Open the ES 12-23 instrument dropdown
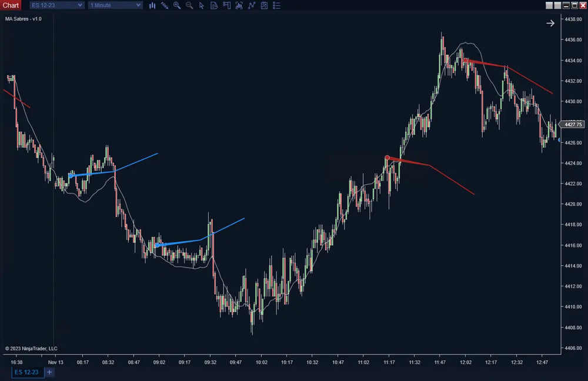Viewport: 588px width, 381px height. click(x=56, y=5)
